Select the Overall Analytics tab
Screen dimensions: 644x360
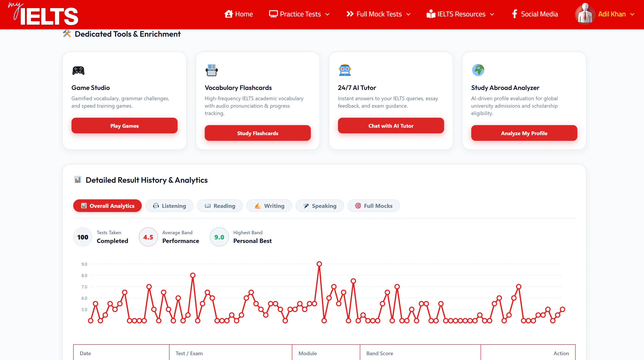pyautogui.click(x=107, y=206)
